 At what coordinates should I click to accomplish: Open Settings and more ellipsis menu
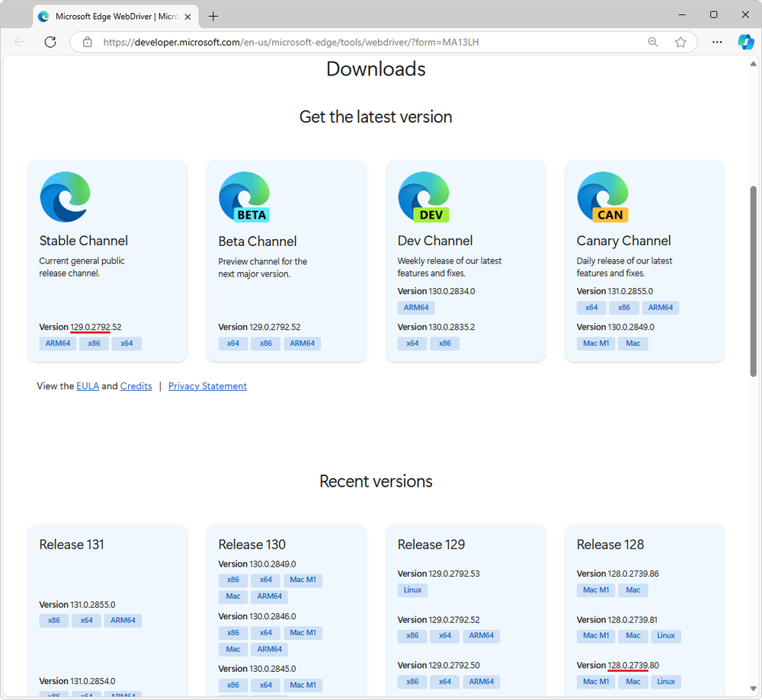tap(717, 42)
